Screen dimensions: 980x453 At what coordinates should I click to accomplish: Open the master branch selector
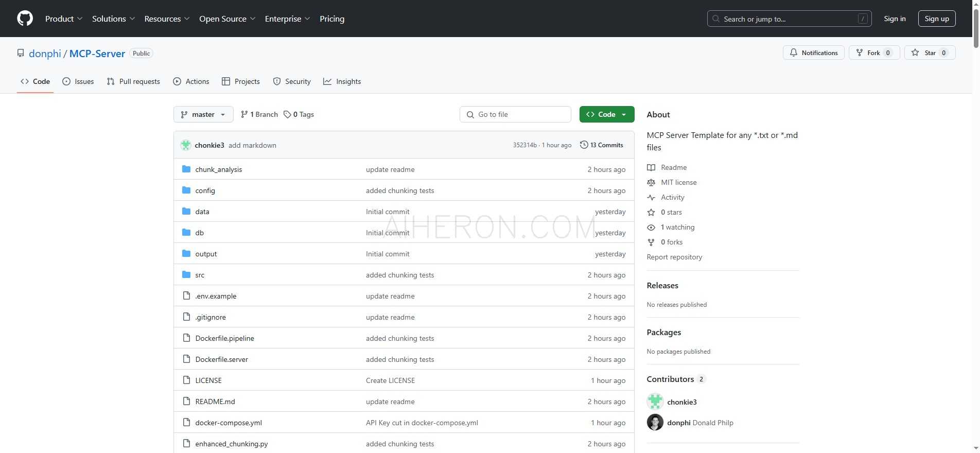tap(203, 114)
